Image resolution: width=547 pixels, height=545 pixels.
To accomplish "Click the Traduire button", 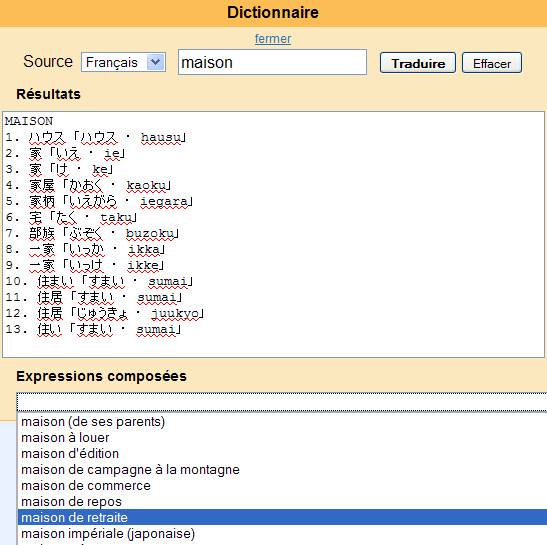I will (x=418, y=63).
